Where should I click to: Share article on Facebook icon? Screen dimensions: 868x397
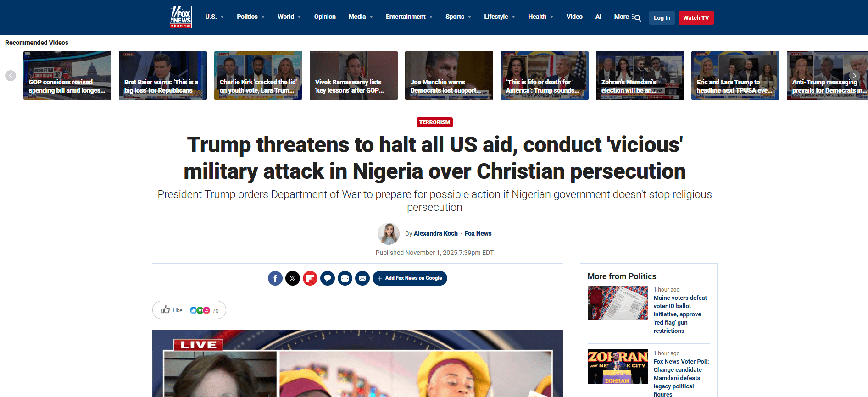275,278
